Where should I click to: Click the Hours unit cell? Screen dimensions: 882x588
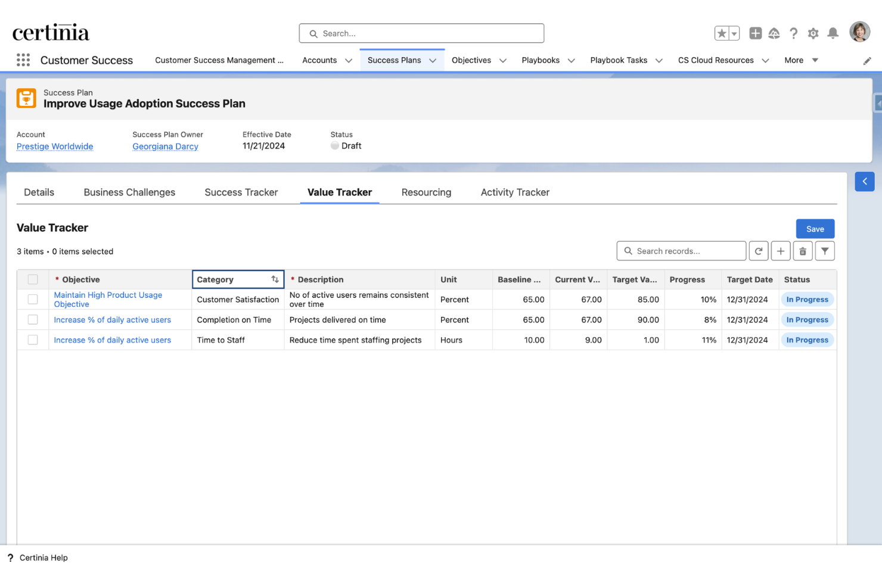[x=464, y=340]
